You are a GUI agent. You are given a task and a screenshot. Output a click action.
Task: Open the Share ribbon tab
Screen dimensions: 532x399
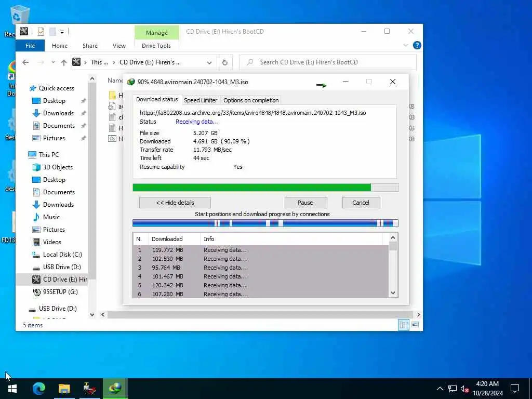pos(90,46)
